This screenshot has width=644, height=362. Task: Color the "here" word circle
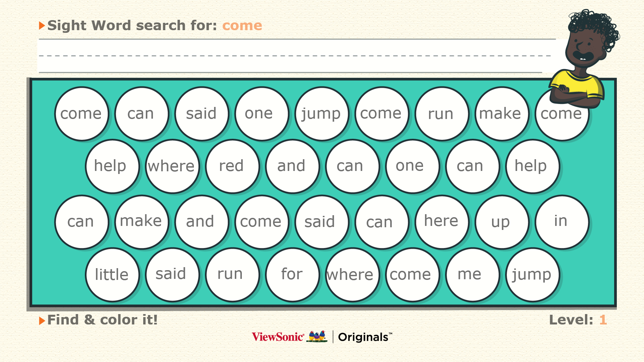tap(442, 222)
